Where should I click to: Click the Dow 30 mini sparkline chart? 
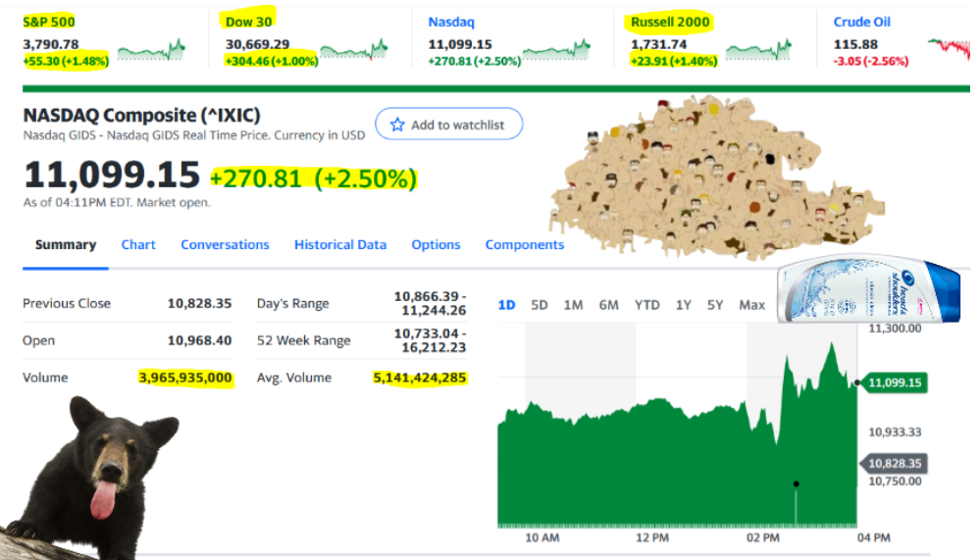(354, 50)
